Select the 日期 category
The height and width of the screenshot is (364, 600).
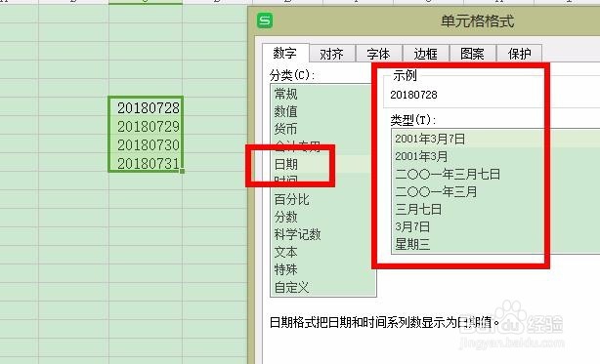tap(286, 164)
